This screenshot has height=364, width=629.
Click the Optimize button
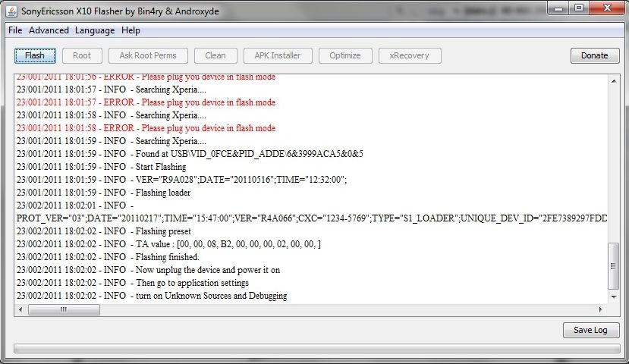pyautogui.click(x=345, y=55)
